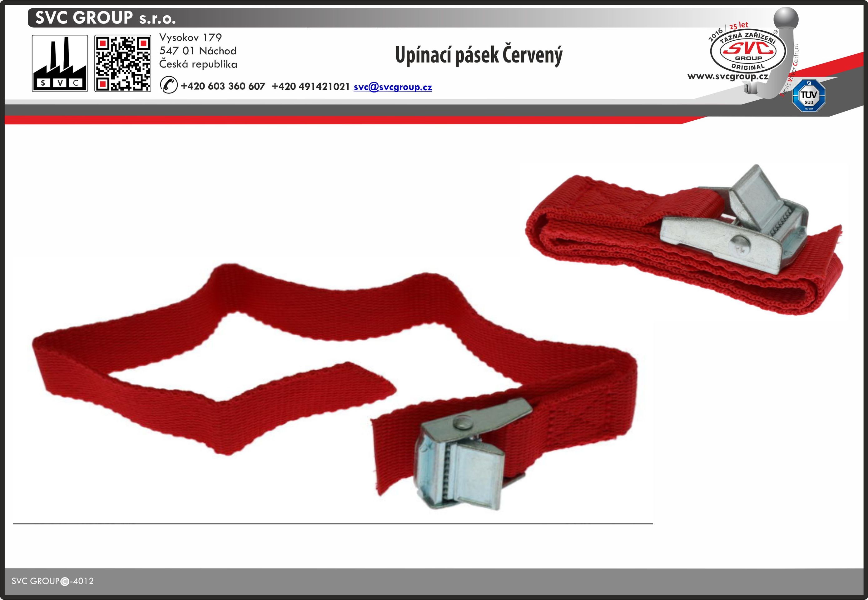Open the svc@svcgroup.cz email link

click(393, 87)
